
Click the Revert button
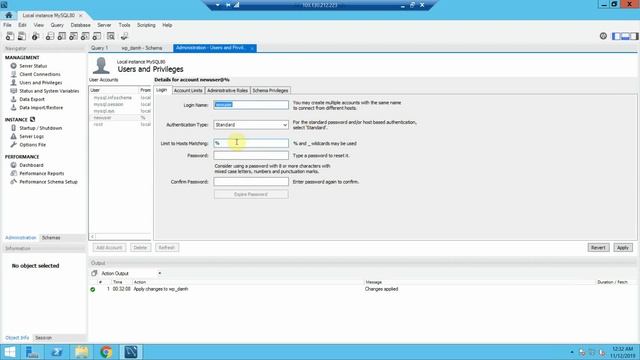(598, 247)
